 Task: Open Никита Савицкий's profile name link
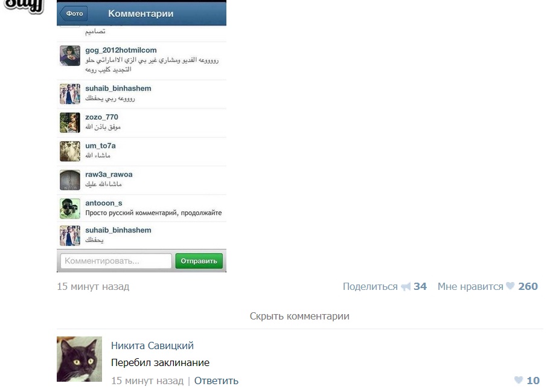(152, 345)
